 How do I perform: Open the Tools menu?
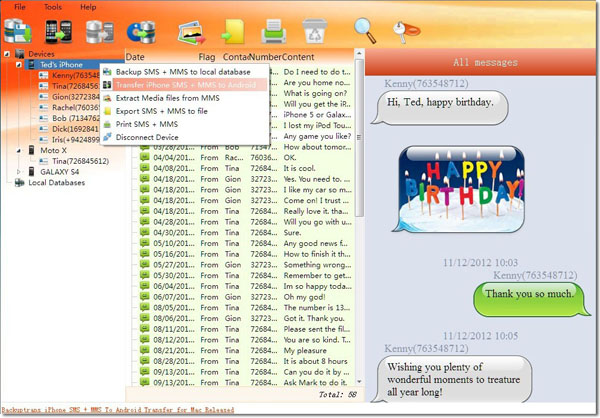point(53,7)
